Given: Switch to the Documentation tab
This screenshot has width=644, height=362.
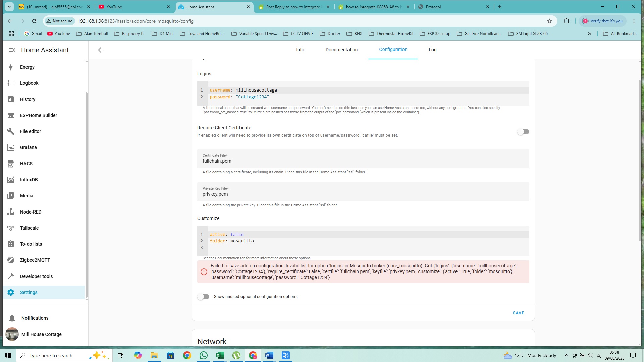Looking at the screenshot, I should coord(341,50).
